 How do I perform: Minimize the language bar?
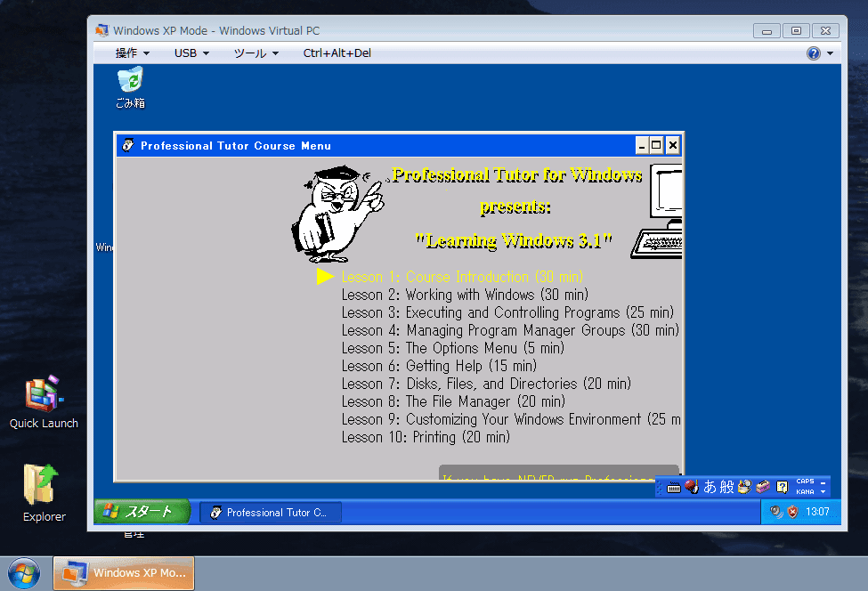(x=823, y=482)
